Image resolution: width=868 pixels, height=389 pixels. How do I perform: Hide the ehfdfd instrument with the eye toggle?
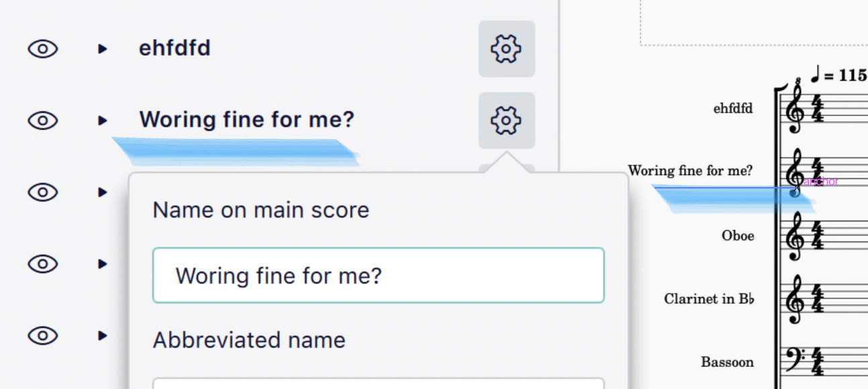pos(42,48)
